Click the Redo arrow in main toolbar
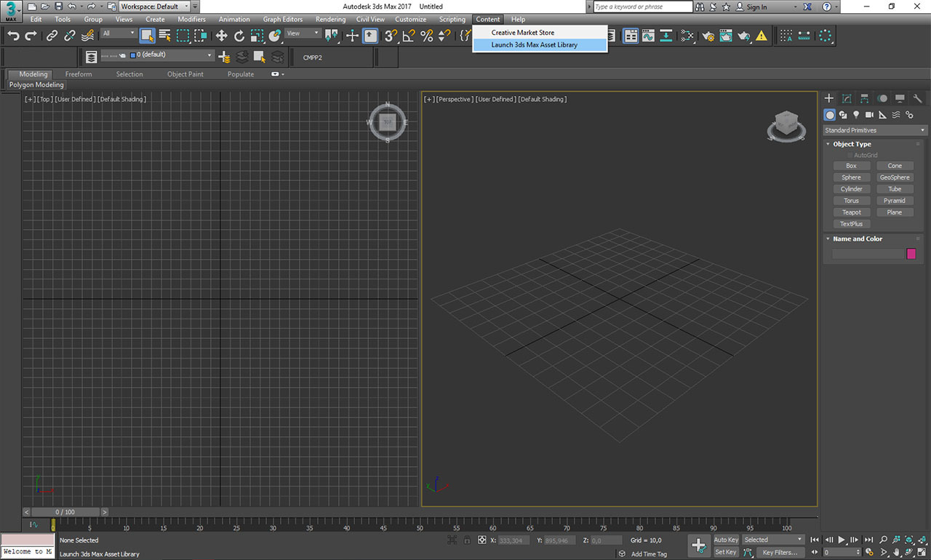Viewport: 931px width, 560px height. tap(31, 36)
